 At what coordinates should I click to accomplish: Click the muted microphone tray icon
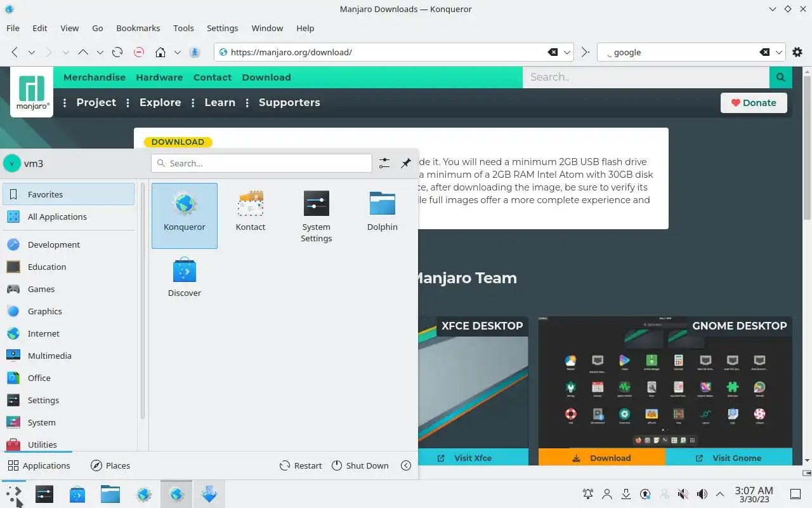pos(683,494)
